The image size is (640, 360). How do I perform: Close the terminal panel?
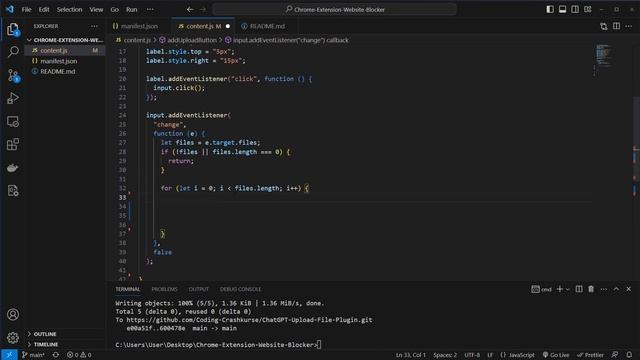click(x=629, y=289)
